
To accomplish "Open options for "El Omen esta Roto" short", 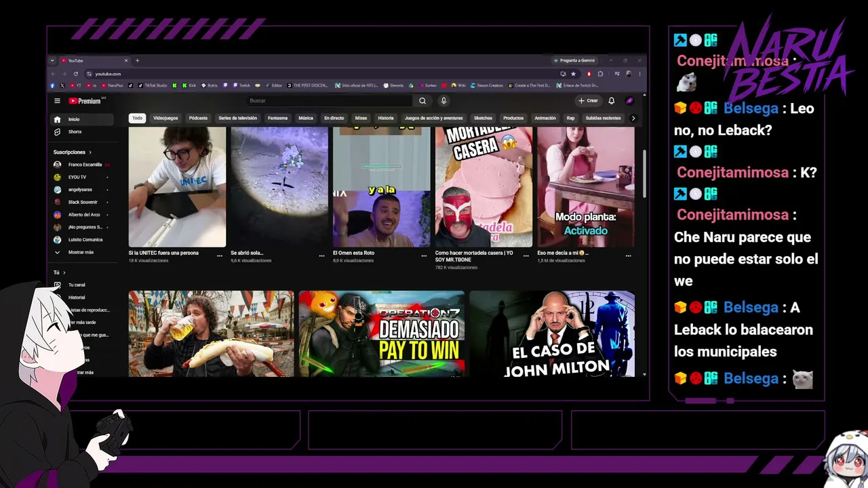I will [x=424, y=256].
